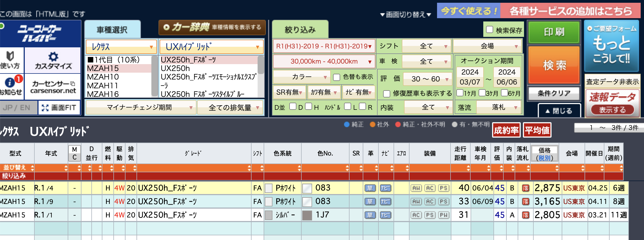Screen dimensions: 644x240
Task: Sort by グレード column arrows
Action: [249, 168]
